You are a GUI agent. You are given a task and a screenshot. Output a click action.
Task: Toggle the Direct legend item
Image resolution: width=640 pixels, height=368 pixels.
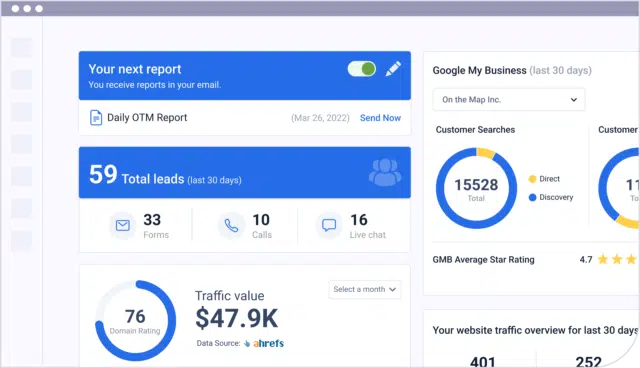[x=544, y=179]
